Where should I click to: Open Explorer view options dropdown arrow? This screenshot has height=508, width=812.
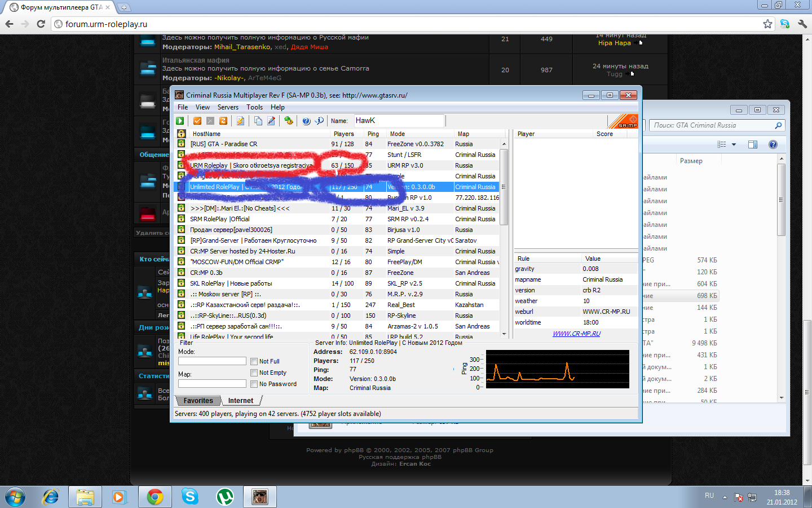pos(734,144)
